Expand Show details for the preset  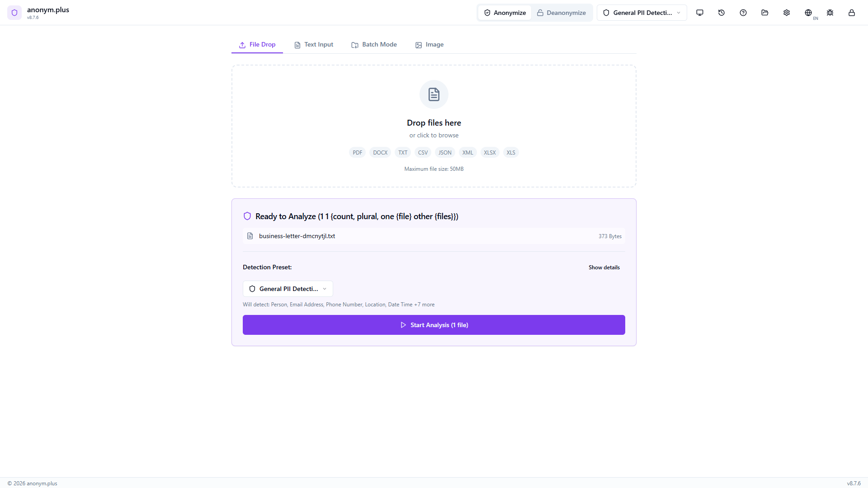(x=604, y=267)
